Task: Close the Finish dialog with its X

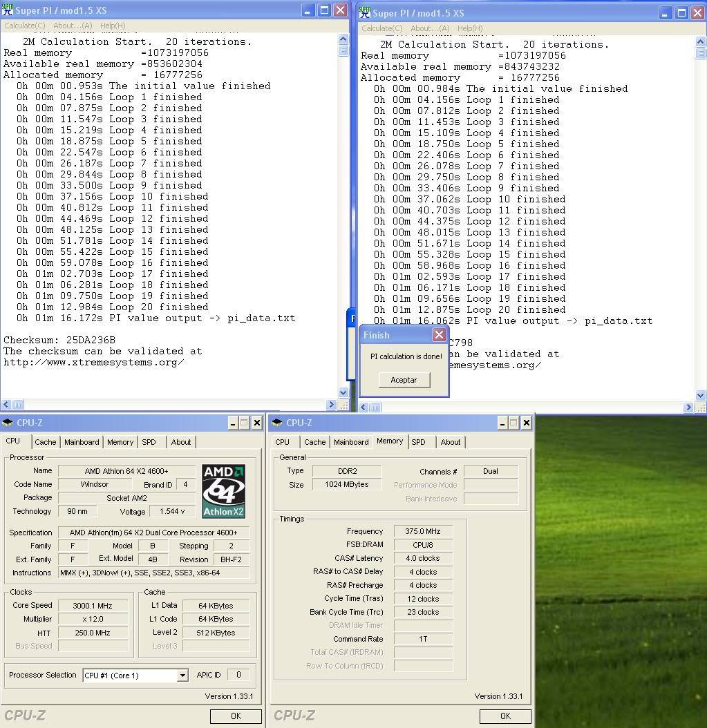Action: coord(439,335)
